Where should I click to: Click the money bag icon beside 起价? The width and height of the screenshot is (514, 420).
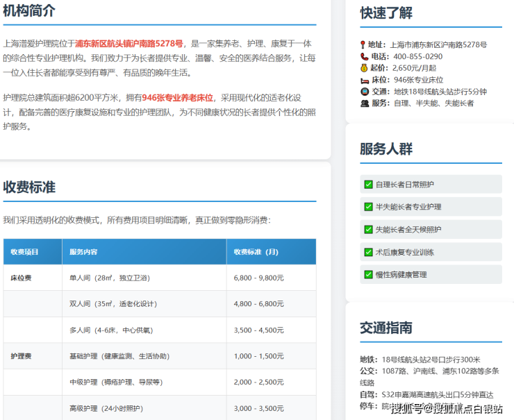364,68
